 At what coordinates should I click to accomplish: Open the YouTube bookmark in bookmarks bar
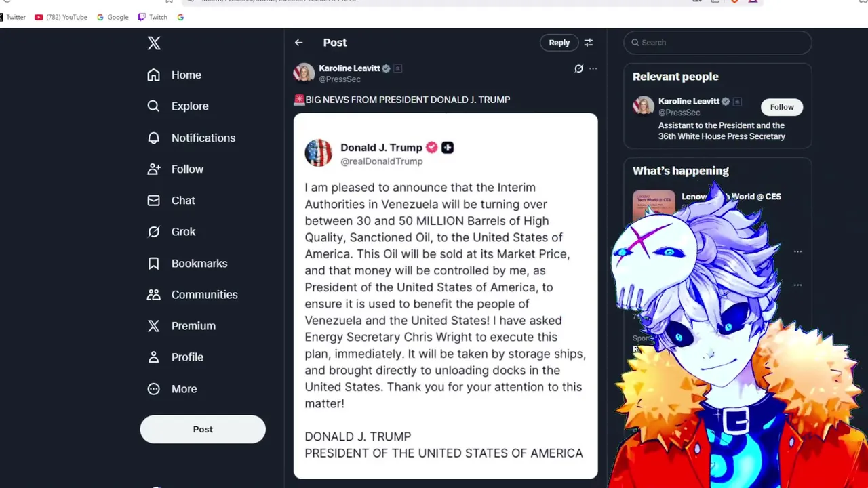[x=61, y=17]
